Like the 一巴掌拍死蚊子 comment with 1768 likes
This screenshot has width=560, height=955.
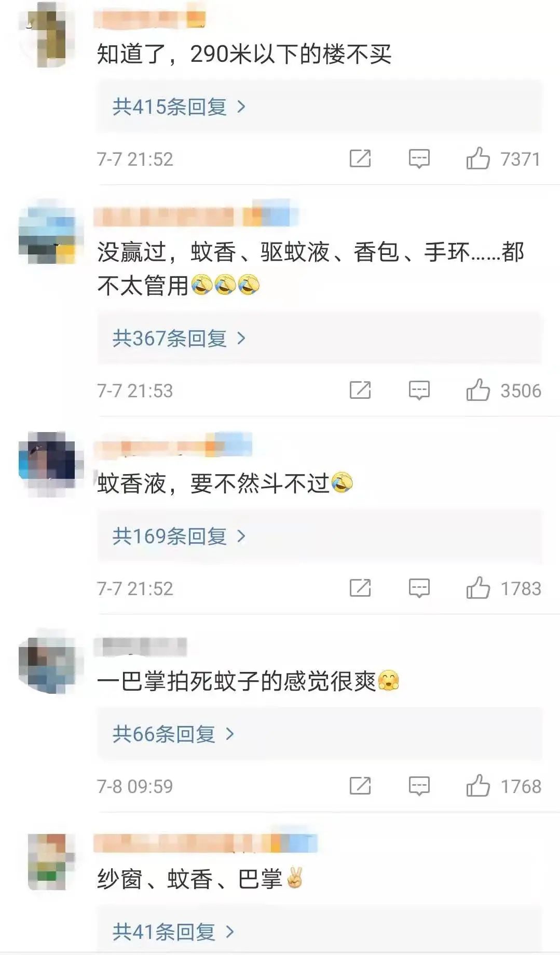click(x=478, y=786)
